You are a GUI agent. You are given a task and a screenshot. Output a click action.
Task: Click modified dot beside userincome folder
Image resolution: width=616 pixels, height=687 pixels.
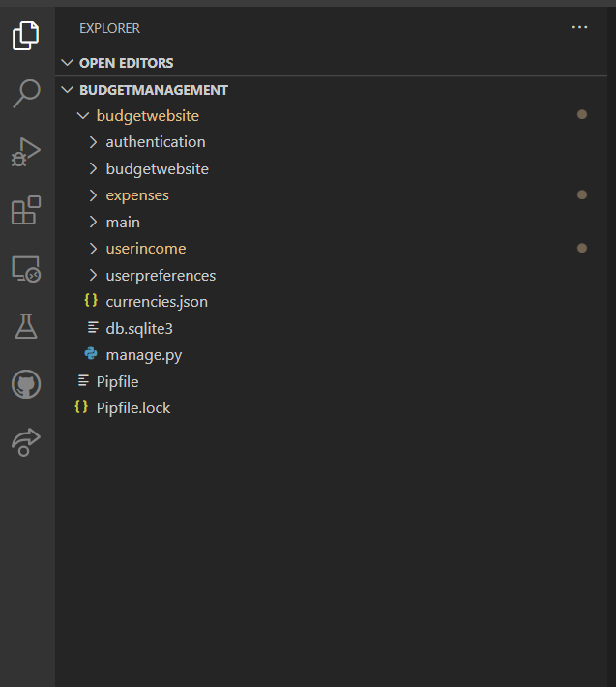coord(582,248)
